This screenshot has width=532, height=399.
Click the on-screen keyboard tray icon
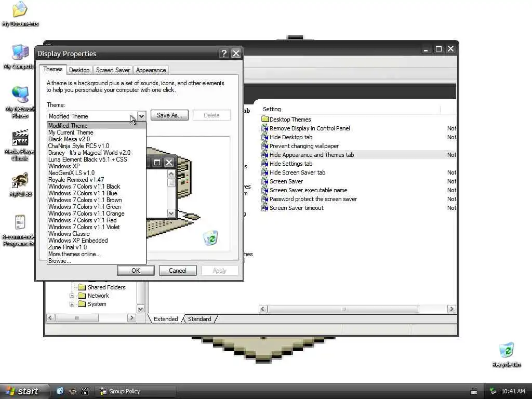point(474,392)
